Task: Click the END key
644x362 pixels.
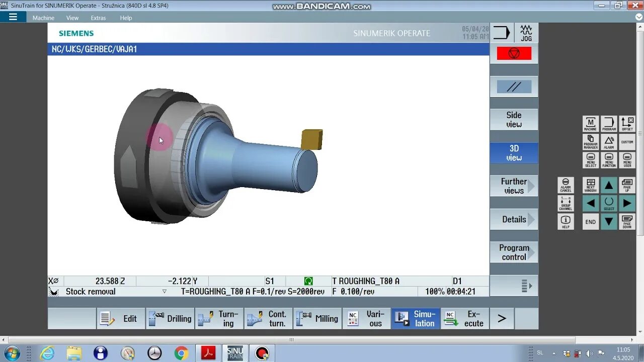Action: point(591,221)
